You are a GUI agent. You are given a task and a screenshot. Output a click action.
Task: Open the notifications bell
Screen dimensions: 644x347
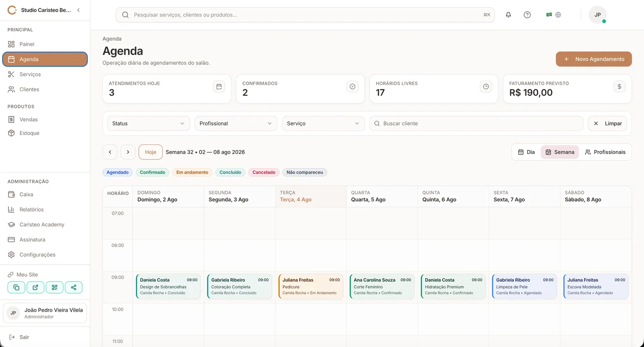508,15
